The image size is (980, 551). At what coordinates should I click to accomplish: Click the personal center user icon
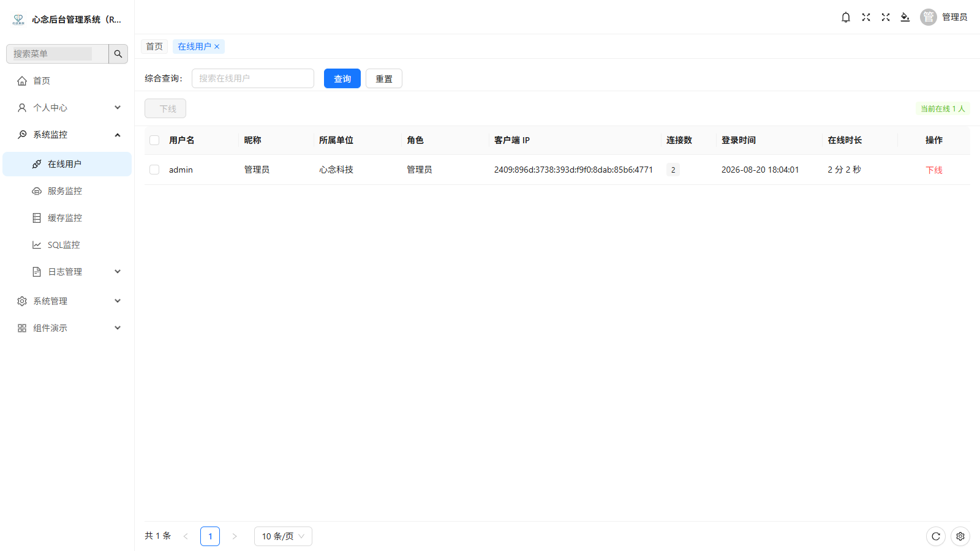(22, 108)
